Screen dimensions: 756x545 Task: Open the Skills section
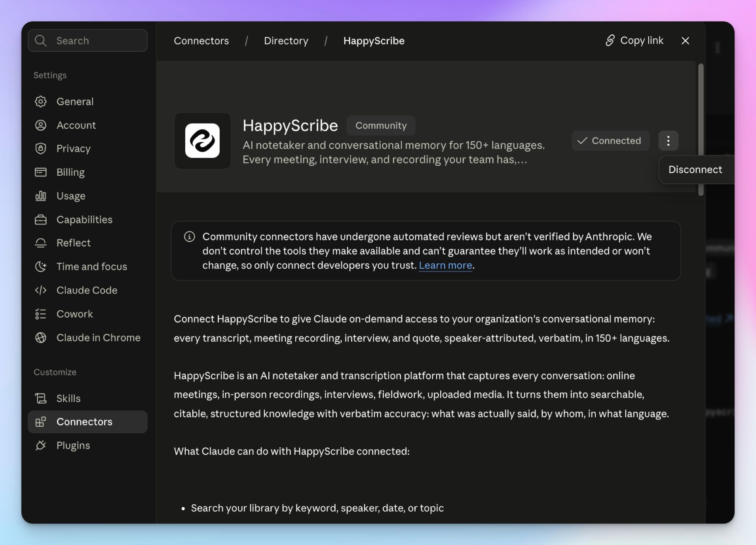pyautogui.click(x=87, y=398)
